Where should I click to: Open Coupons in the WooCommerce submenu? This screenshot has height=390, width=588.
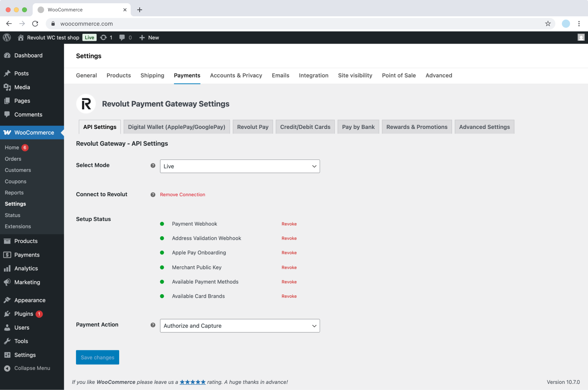pos(16,182)
